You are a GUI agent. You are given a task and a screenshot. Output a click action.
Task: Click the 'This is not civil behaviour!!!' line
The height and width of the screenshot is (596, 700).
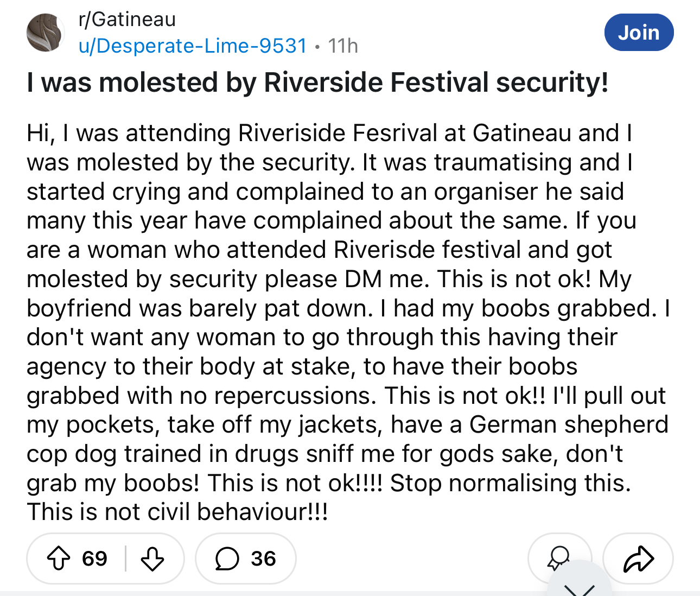177,512
